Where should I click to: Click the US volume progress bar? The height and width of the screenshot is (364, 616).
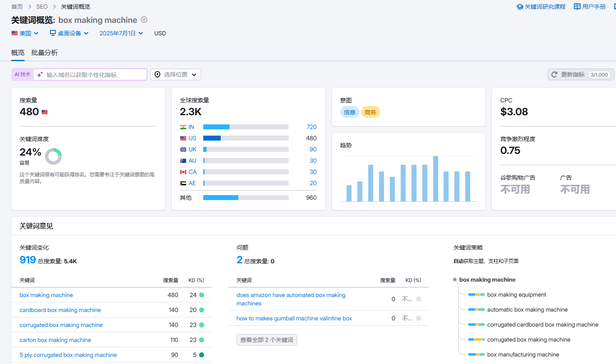coord(246,138)
